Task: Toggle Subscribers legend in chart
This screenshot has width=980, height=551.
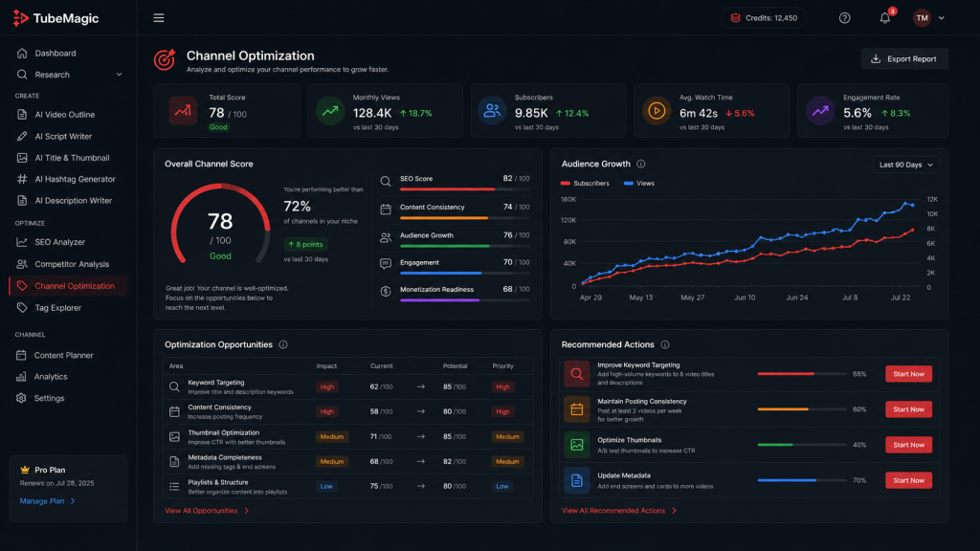Action: pos(585,183)
